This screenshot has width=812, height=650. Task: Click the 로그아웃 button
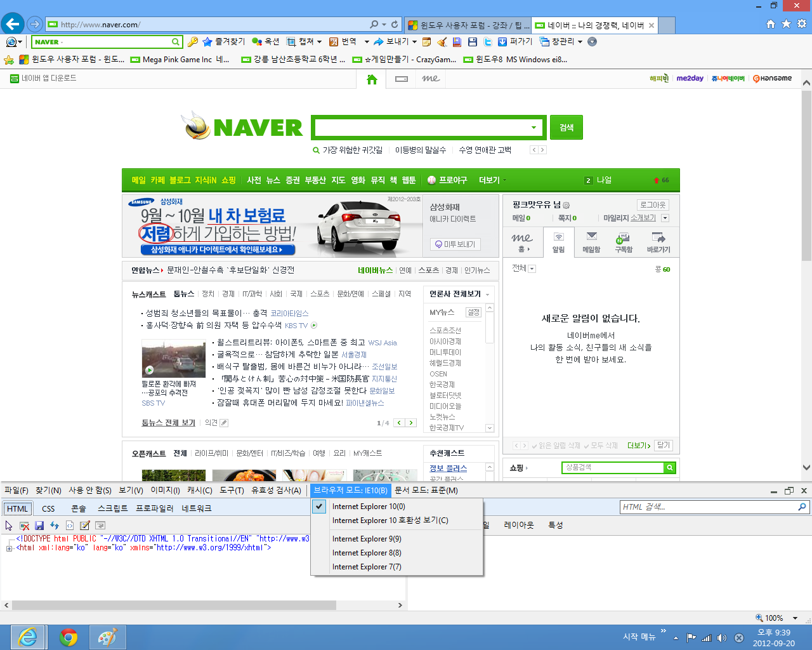click(653, 205)
